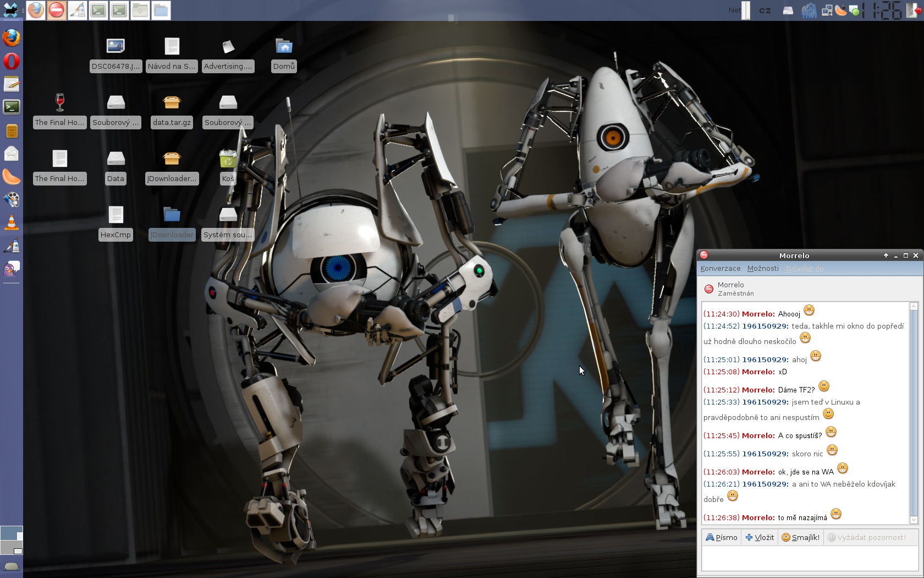Click the Clementine tray icon
924x578 pixels.
(x=841, y=10)
